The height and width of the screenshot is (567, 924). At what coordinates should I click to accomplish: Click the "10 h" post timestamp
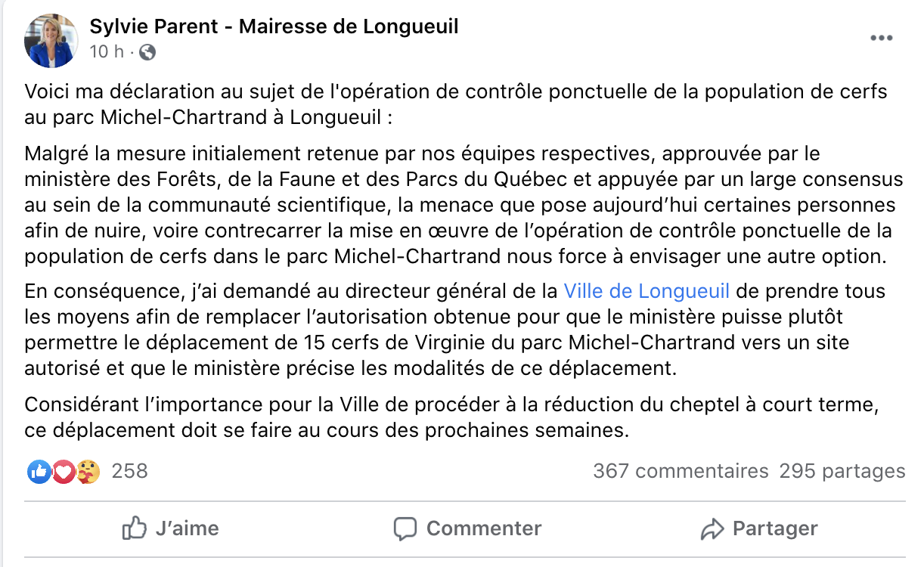106,51
